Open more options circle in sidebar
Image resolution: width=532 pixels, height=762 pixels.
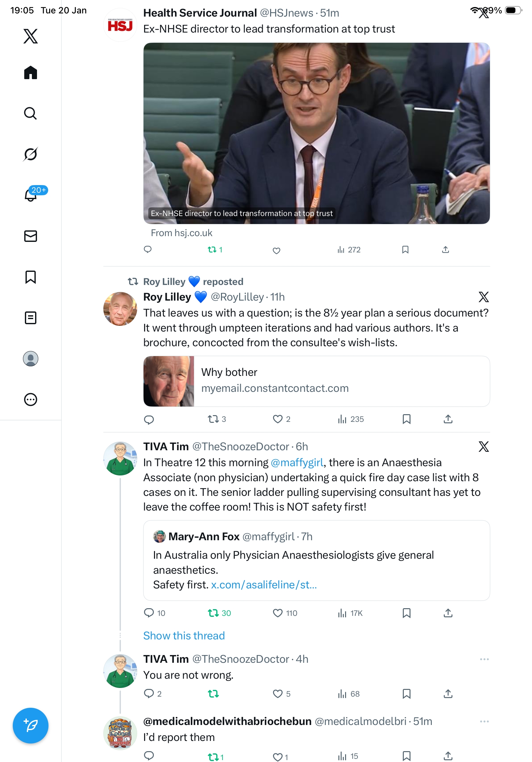click(31, 399)
